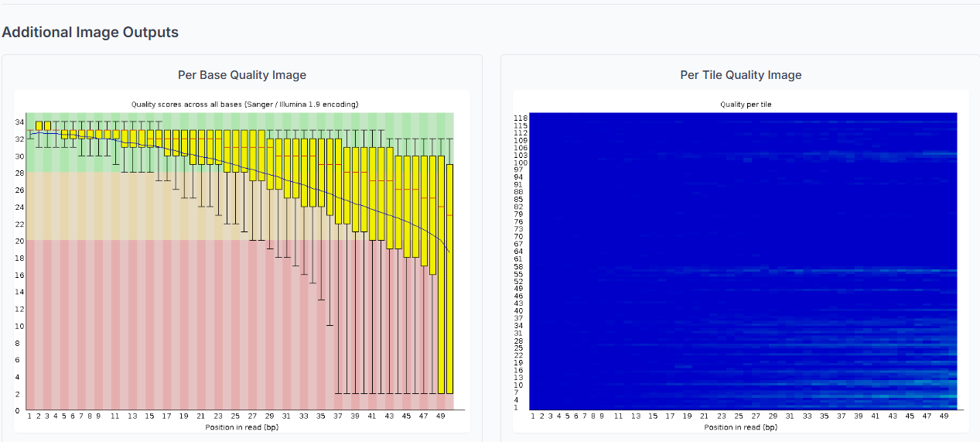Screen dimensions: 980x442
Task: Click x-axis position 49 under the heatmap
Action: (943, 416)
